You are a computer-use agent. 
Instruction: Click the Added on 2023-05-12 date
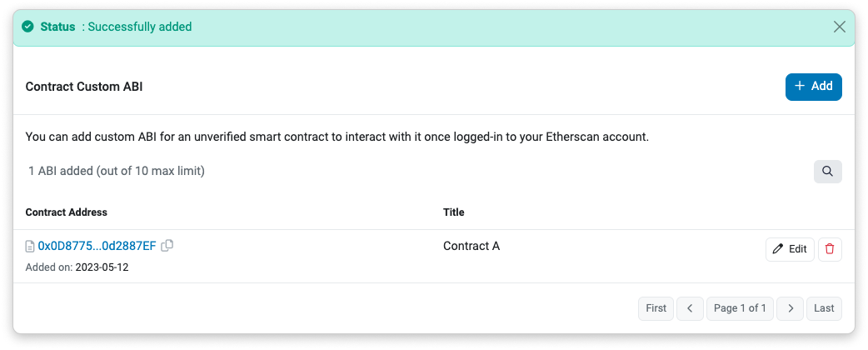point(102,267)
